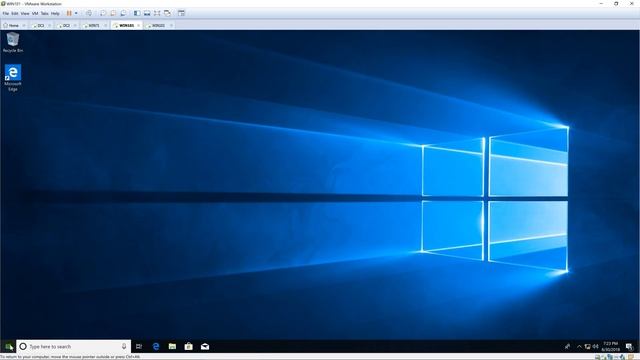Select the Microsoft Edge desktop shortcut
Screen dimensions: 640x360
point(13,78)
